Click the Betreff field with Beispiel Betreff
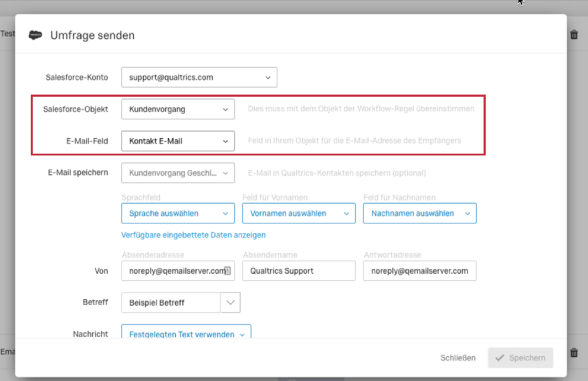The height and width of the screenshot is (381, 588). (x=171, y=302)
